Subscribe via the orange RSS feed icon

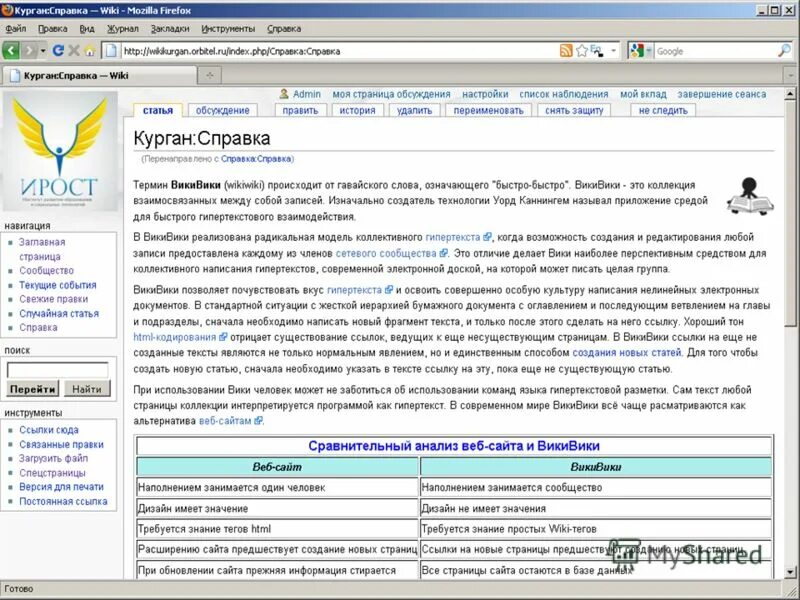[566, 51]
